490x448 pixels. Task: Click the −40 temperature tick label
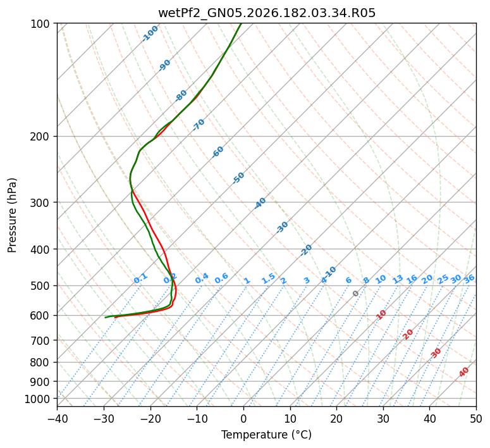[57, 419]
